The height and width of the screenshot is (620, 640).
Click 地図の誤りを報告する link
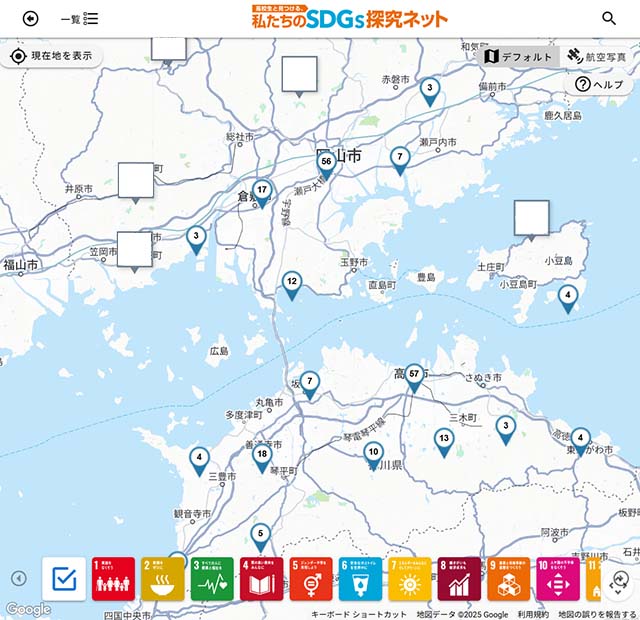click(597, 614)
